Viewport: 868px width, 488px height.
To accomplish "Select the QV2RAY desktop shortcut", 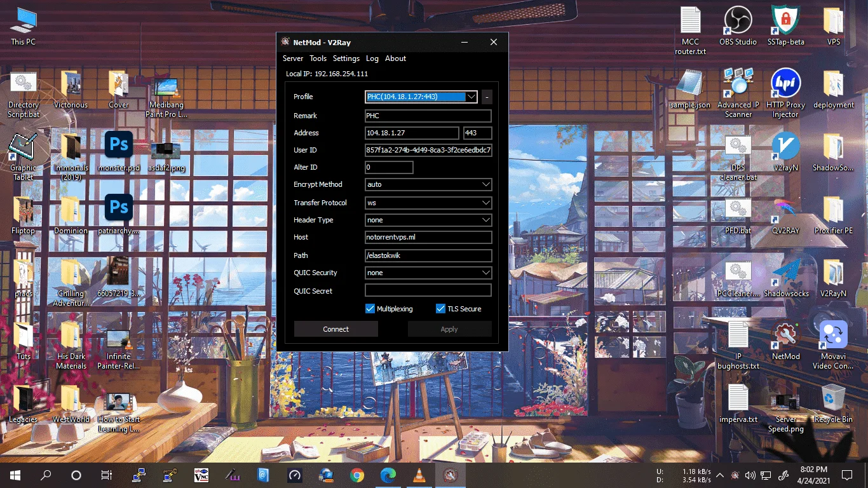I will [x=786, y=216].
